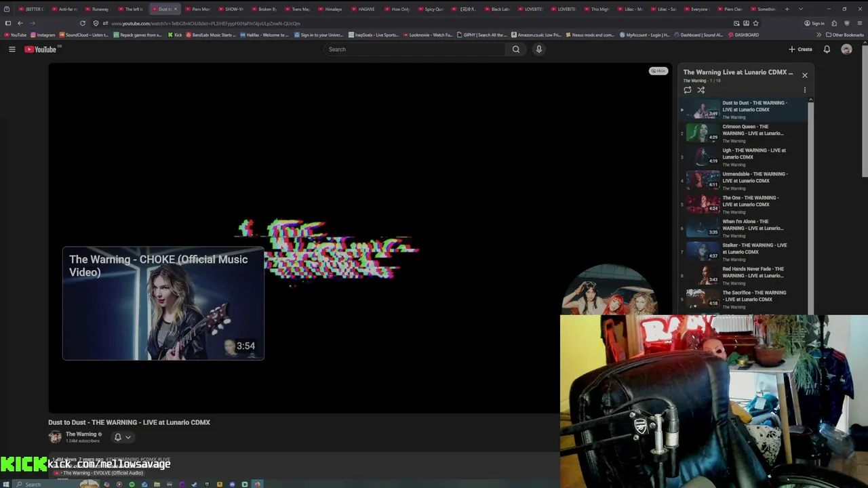Image resolution: width=868 pixels, height=488 pixels.
Task: Open the Other Bookmarks folder
Action: pyautogui.click(x=845, y=35)
